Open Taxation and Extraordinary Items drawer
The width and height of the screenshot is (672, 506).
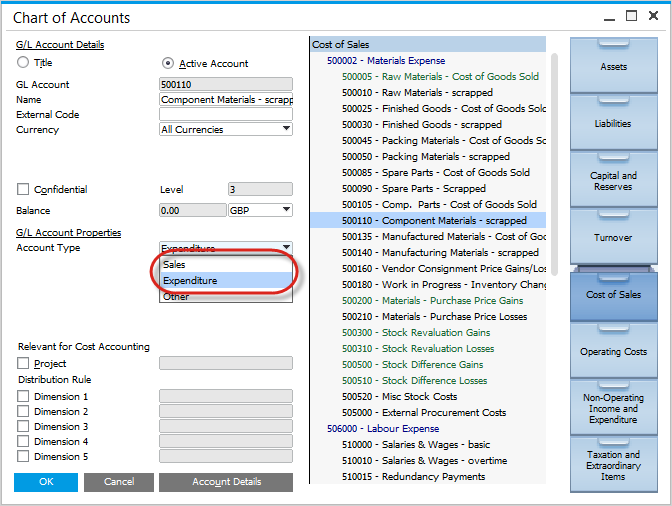point(613,466)
